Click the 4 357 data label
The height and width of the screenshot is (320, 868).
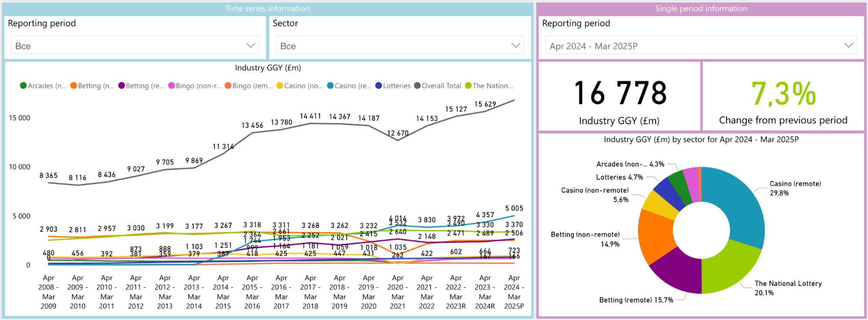(x=485, y=215)
